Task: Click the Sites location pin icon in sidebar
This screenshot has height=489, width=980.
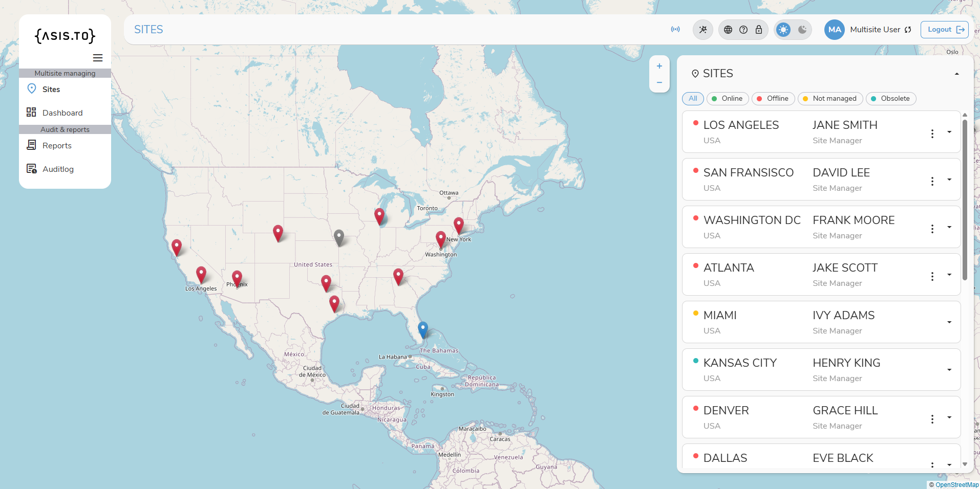Action: click(32, 89)
